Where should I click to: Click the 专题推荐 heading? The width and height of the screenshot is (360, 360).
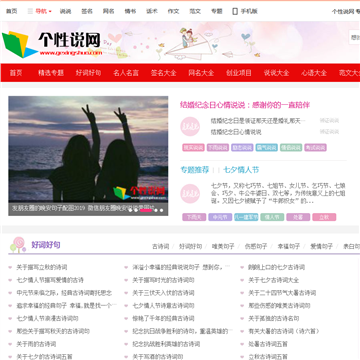pyautogui.click(x=195, y=170)
